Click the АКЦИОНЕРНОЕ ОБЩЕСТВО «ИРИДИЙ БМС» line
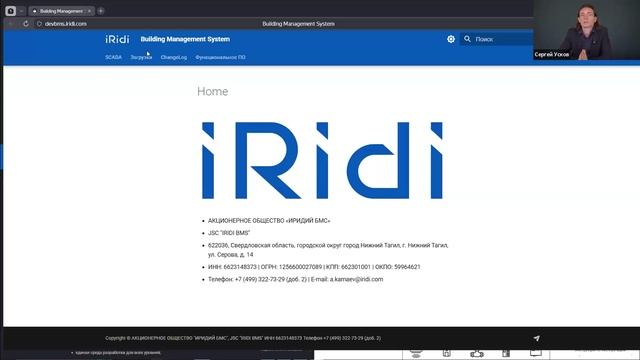 [x=269, y=220]
